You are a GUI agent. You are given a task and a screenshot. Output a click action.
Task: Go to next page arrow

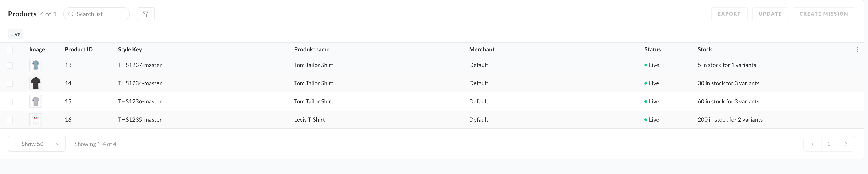846,144
